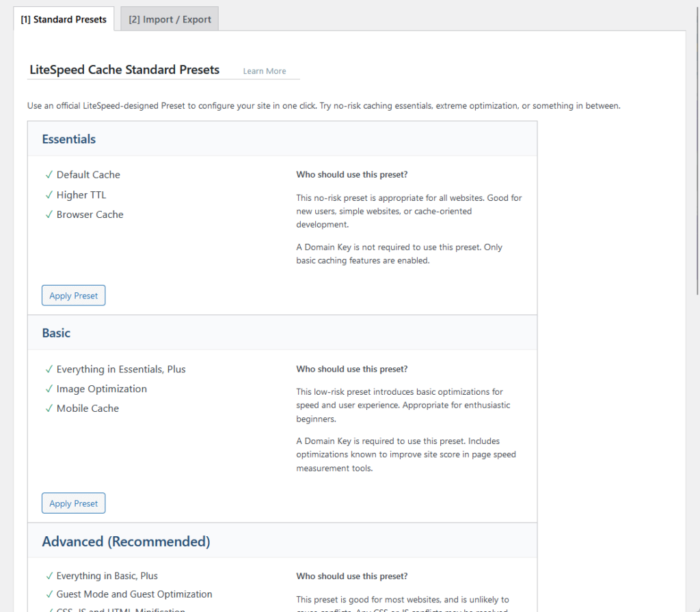The width and height of the screenshot is (700, 612).
Task: Follow the Learn More link
Action: pos(265,71)
